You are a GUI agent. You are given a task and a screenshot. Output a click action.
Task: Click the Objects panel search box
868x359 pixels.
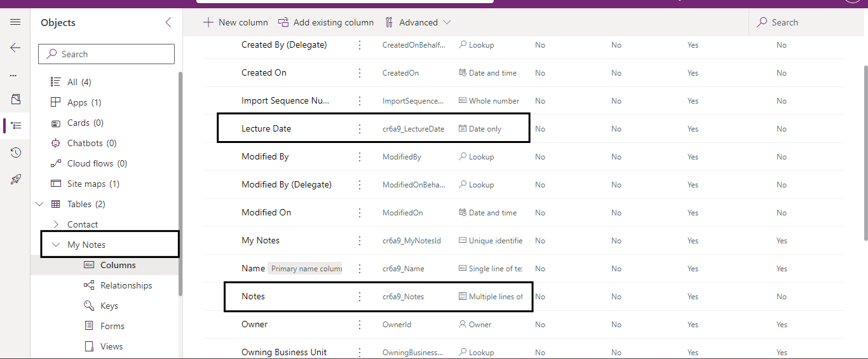tap(106, 54)
